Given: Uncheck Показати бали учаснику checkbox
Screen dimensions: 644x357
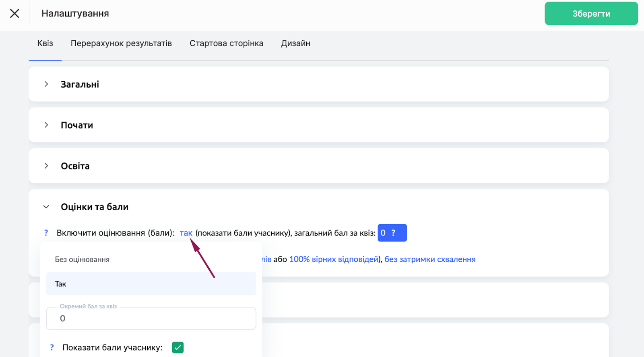Looking at the screenshot, I should click(x=178, y=347).
